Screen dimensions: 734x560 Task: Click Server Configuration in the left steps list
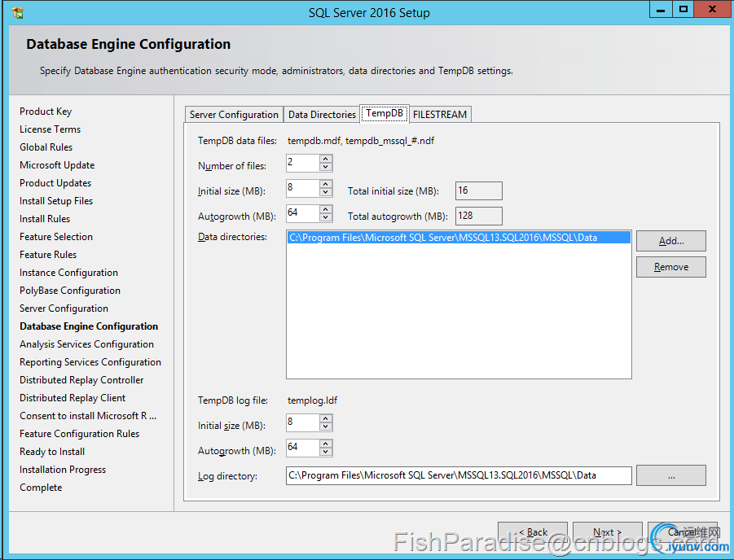click(x=64, y=308)
